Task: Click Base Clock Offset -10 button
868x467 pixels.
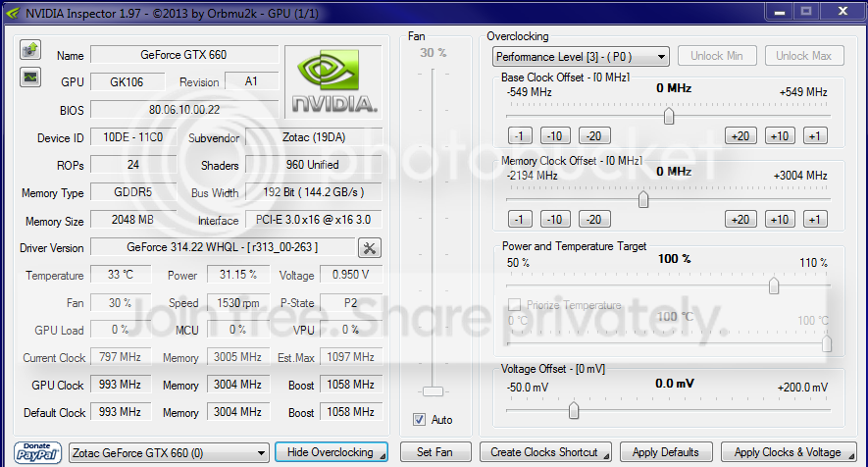Action: (555, 135)
